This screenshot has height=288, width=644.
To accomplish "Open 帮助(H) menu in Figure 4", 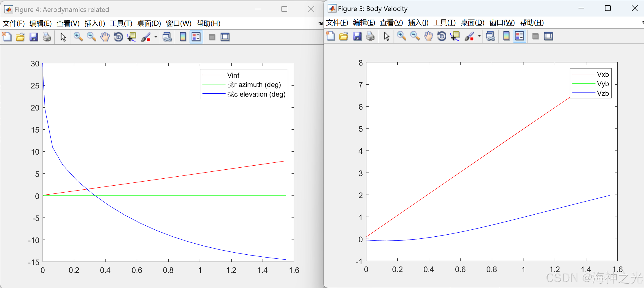I will click(x=208, y=23).
